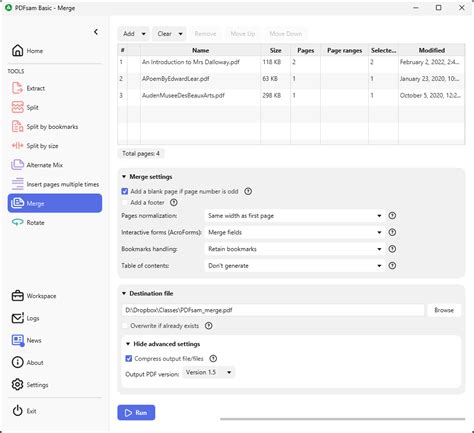Screen dimensions: 474x433
Task: Open the Rotate tool icon
Action: (x=17, y=222)
